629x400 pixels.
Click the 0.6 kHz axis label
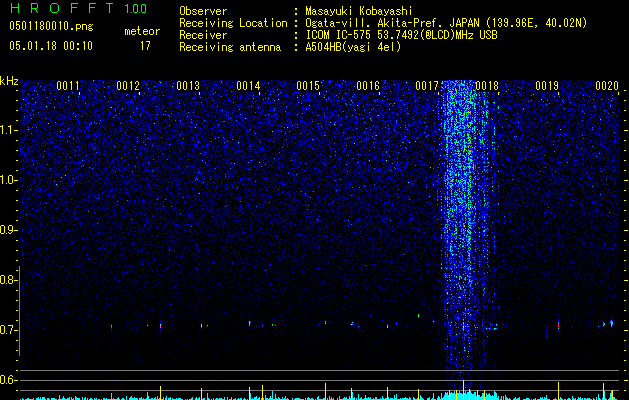pyautogui.click(x=8, y=380)
